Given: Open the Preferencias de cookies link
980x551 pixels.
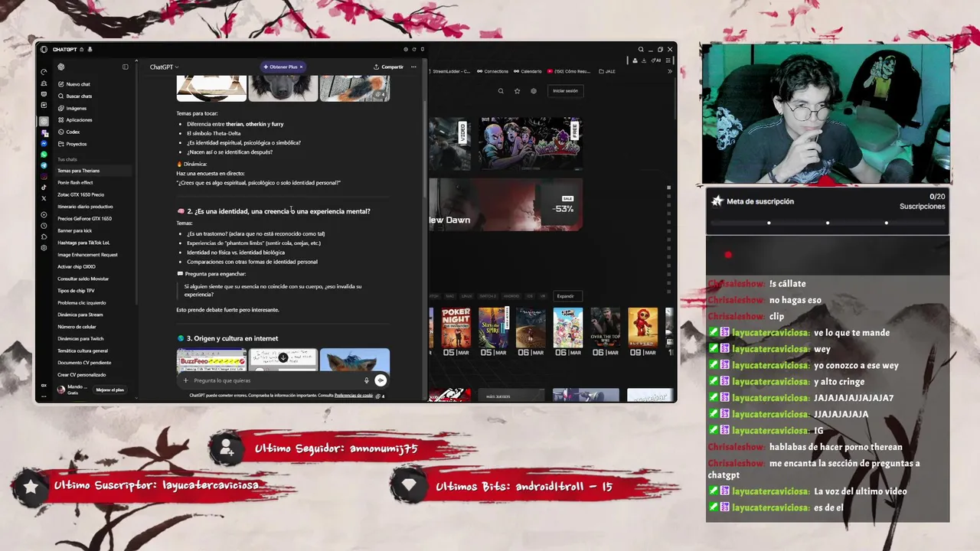Looking at the screenshot, I should coord(354,396).
